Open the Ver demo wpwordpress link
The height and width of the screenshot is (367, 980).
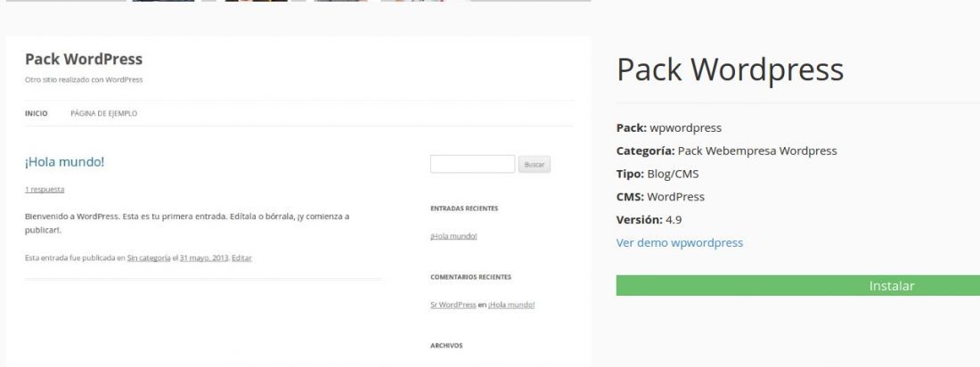click(680, 242)
